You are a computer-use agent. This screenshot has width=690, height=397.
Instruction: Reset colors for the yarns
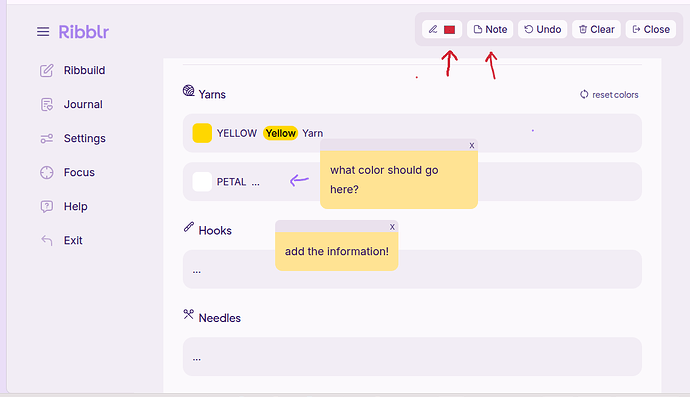click(x=609, y=95)
